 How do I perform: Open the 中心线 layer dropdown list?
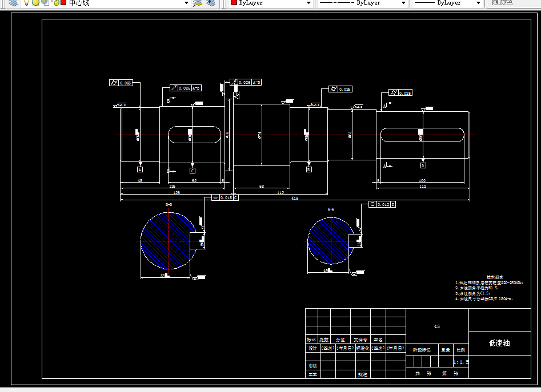tap(187, 3)
